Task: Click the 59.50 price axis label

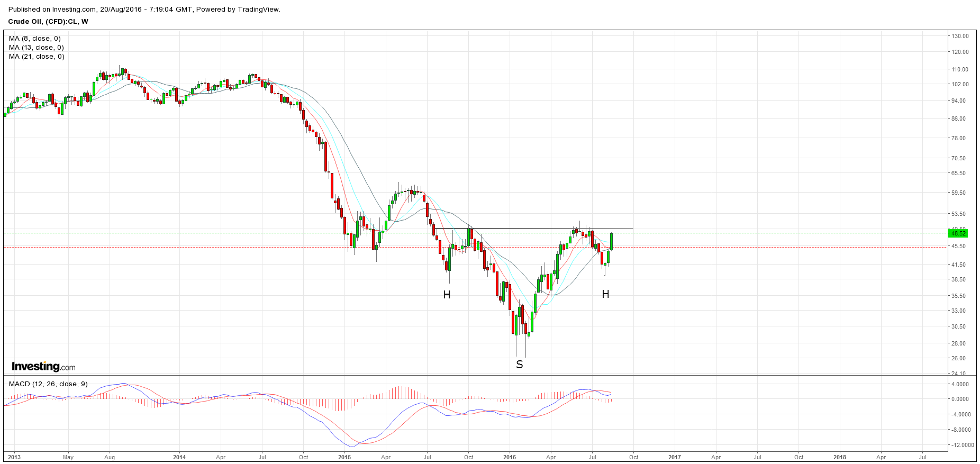Action: click(x=958, y=193)
